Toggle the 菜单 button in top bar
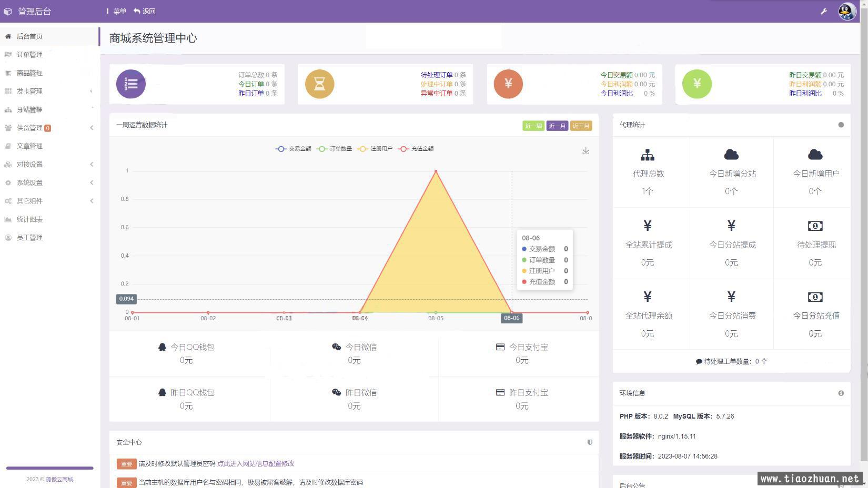868x488 pixels. (116, 11)
